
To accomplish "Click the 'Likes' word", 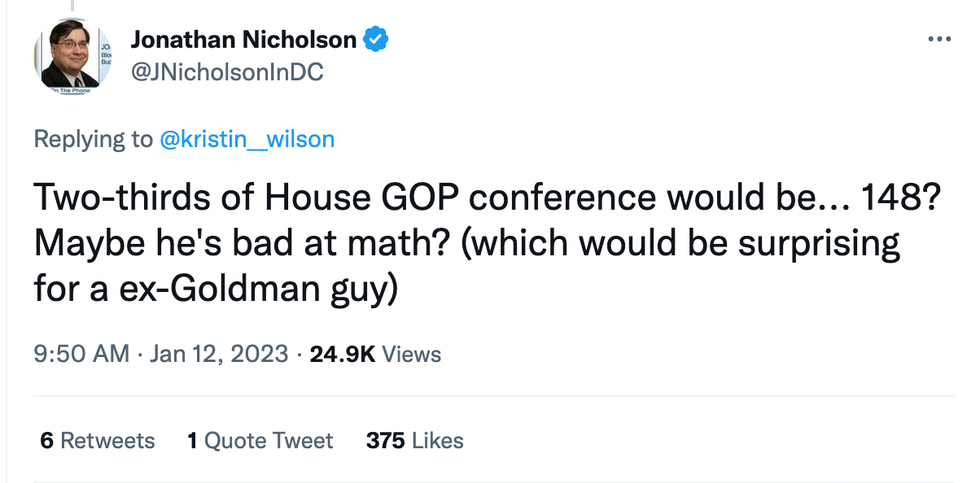I will (437, 440).
